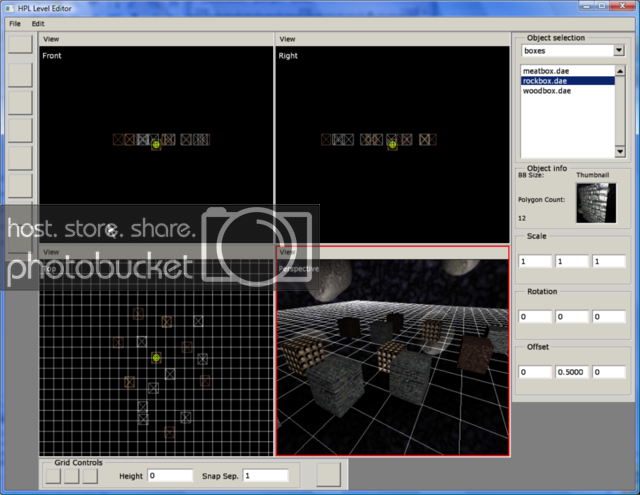Screen dimensions: 640x495
Task: Click the object list scroll-down arrow
Action: click(x=620, y=152)
